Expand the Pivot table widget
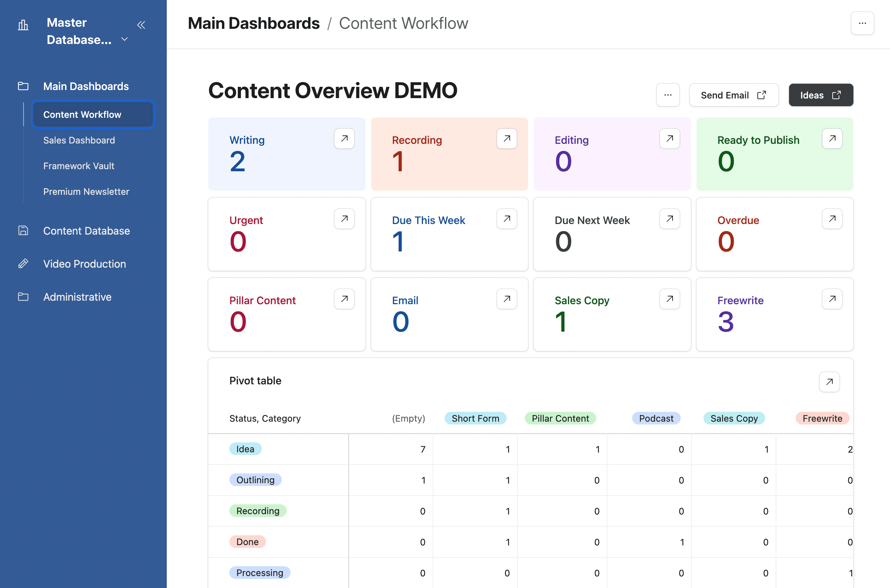 [x=829, y=382]
